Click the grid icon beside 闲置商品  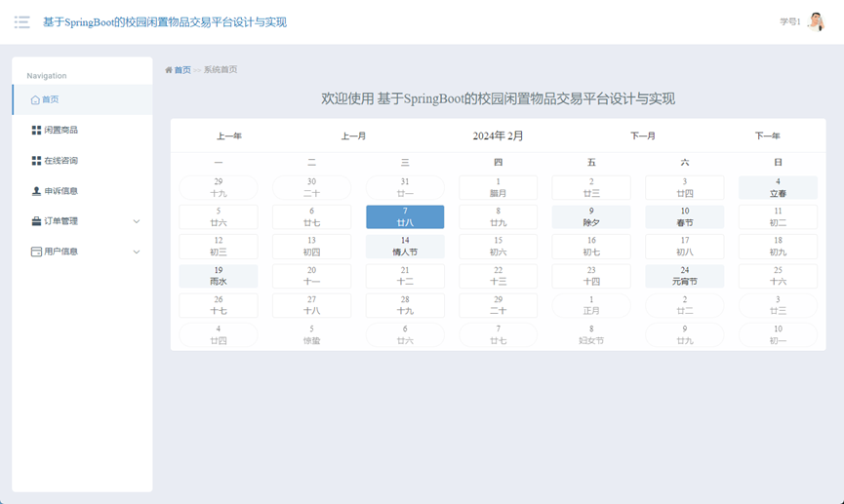point(36,131)
